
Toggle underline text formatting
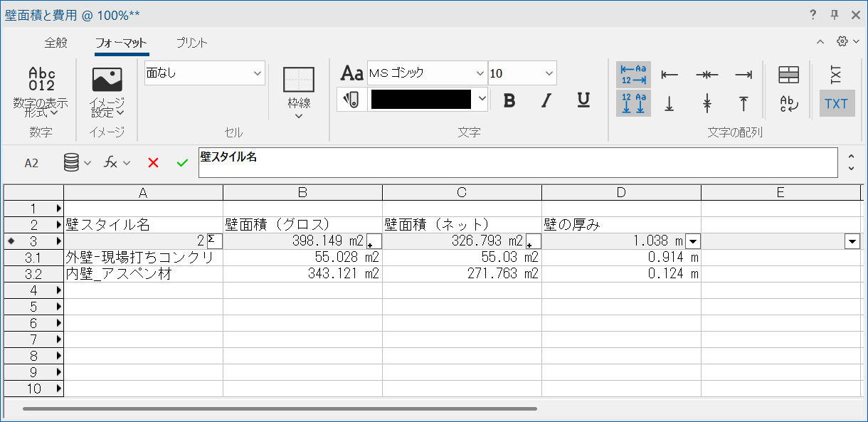coord(583,100)
